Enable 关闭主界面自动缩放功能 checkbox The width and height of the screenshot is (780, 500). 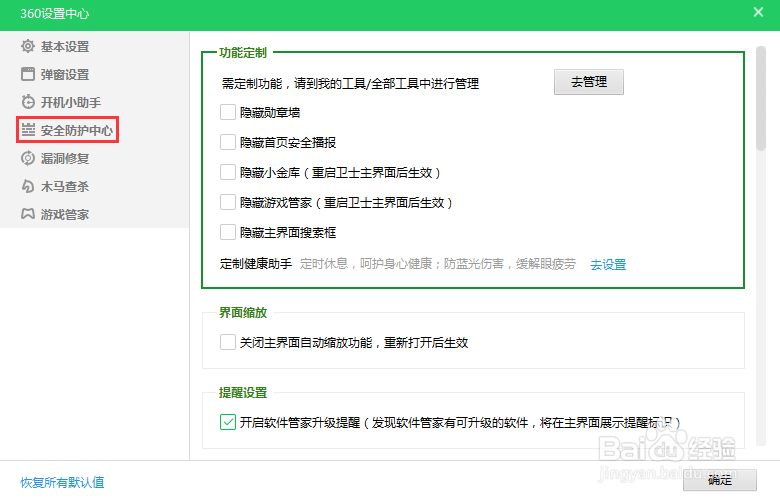tap(228, 342)
